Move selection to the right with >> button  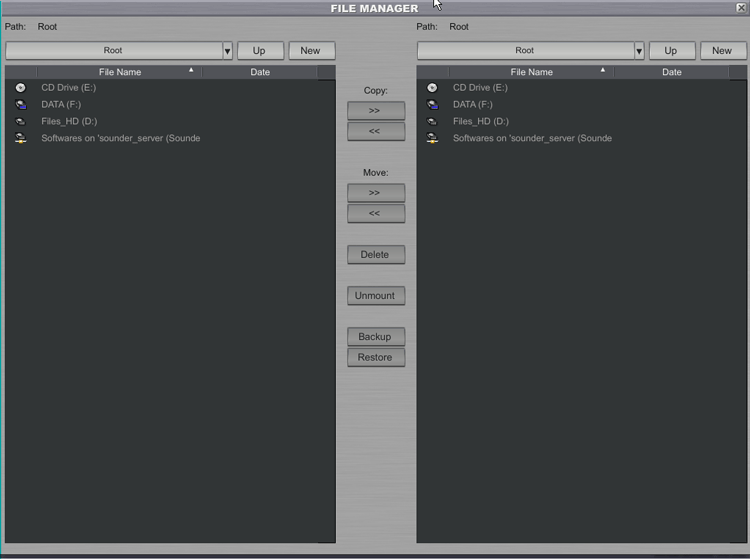click(376, 193)
